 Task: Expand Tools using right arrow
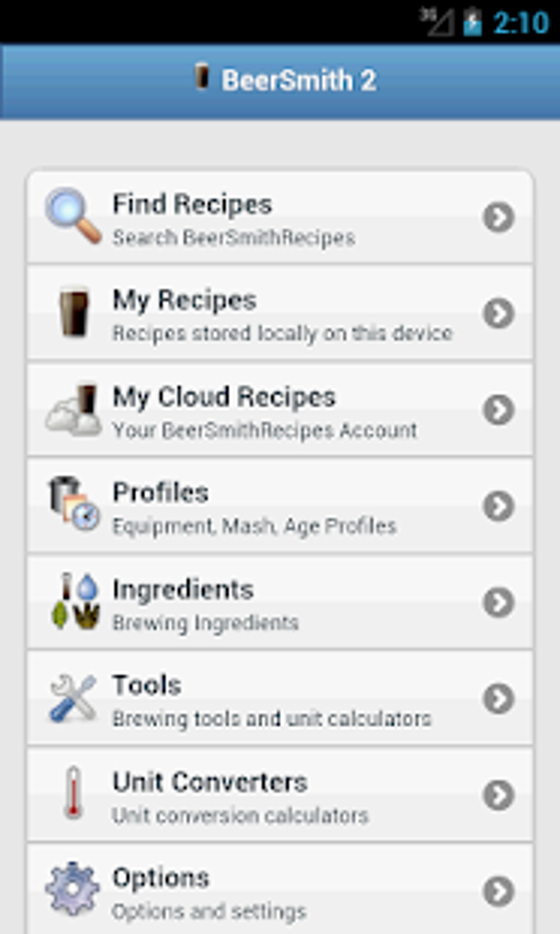[x=499, y=698]
